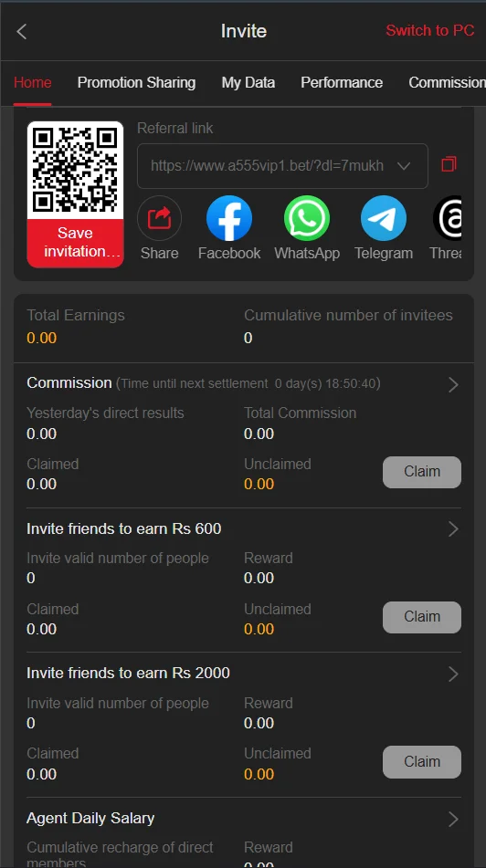Share invitation via WhatsApp icon

point(306,218)
